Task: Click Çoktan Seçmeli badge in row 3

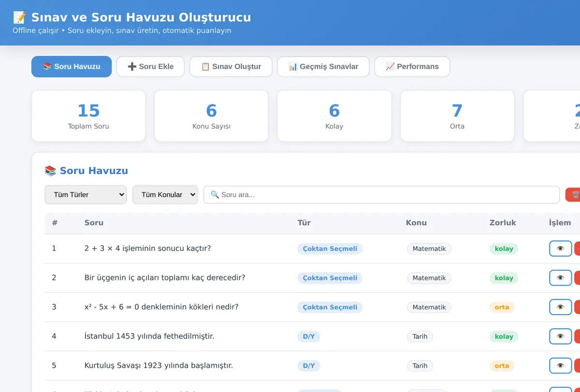Action: [x=330, y=307]
